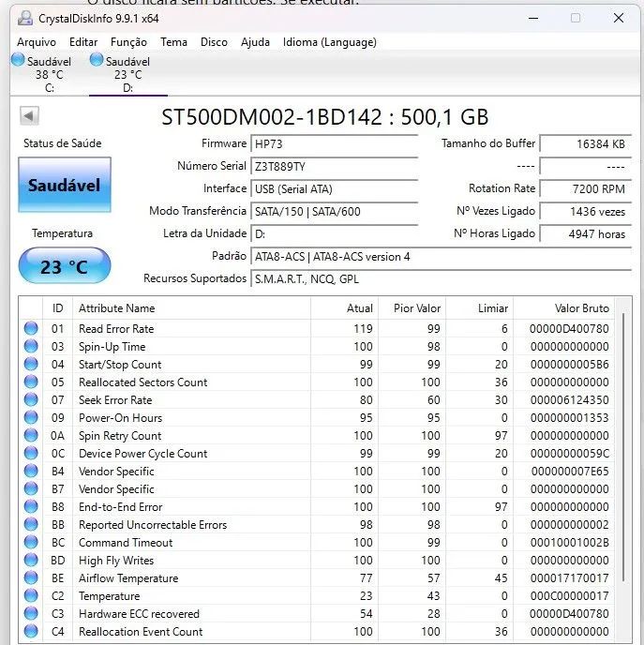Screen dimensions: 644x645
Task: Click the ST500DM002-1BD142 disk title
Action: [x=324, y=117]
